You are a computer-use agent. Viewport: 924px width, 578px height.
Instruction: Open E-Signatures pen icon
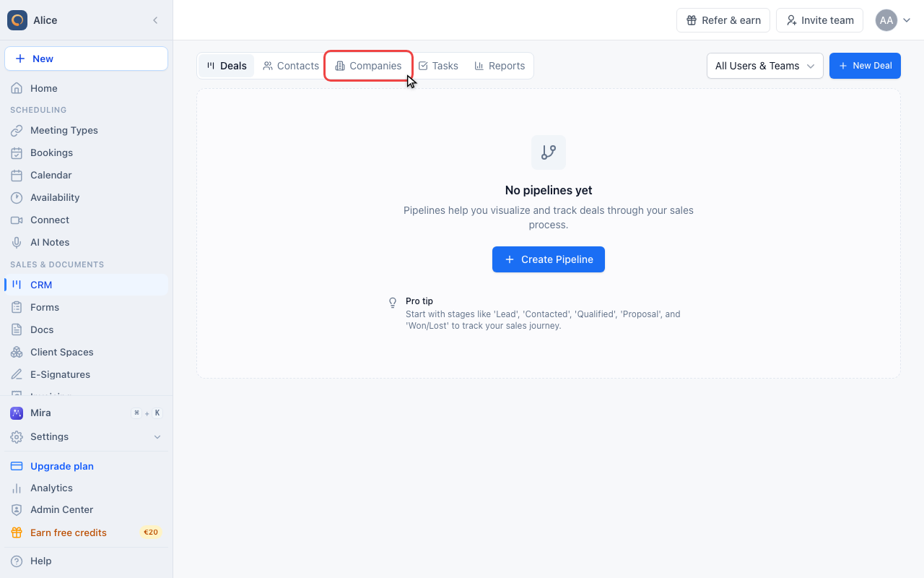(x=17, y=375)
